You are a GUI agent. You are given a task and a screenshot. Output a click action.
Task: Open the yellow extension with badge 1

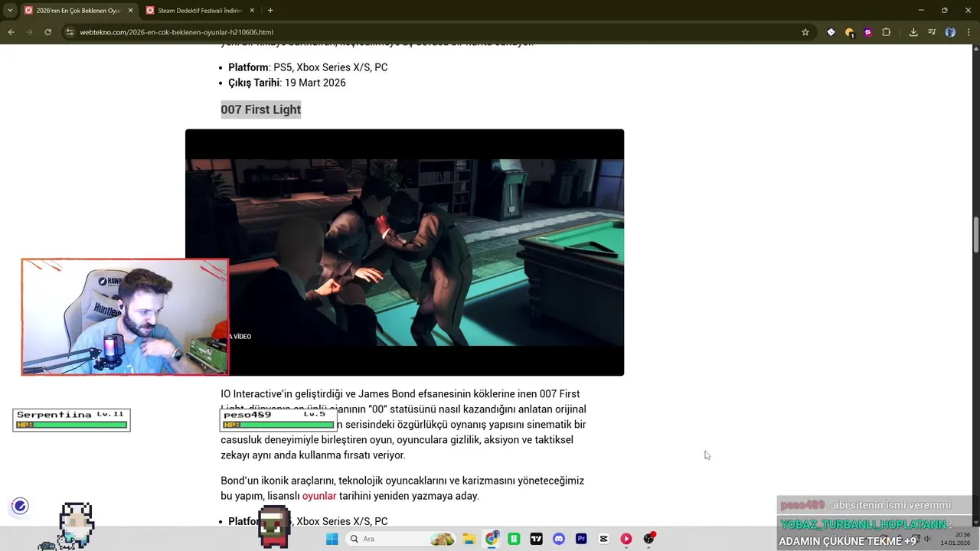pos(849,32)
